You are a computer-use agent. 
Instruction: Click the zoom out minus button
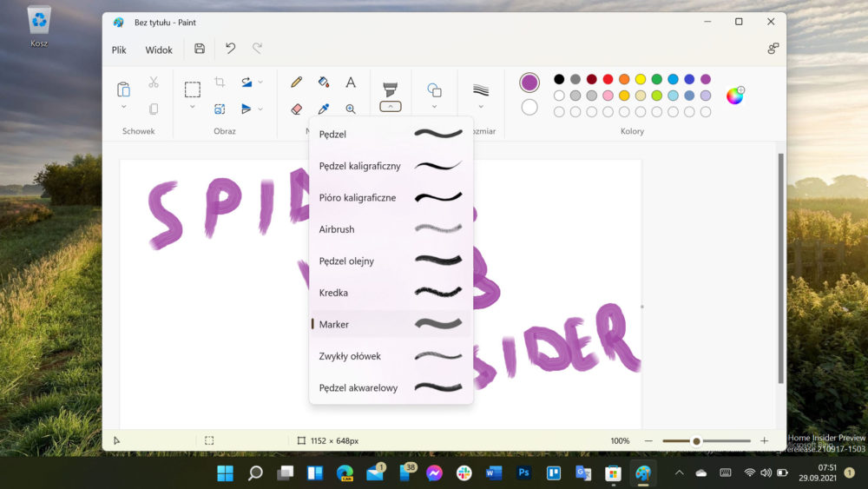pyautogui.click(x=648, y=441)
